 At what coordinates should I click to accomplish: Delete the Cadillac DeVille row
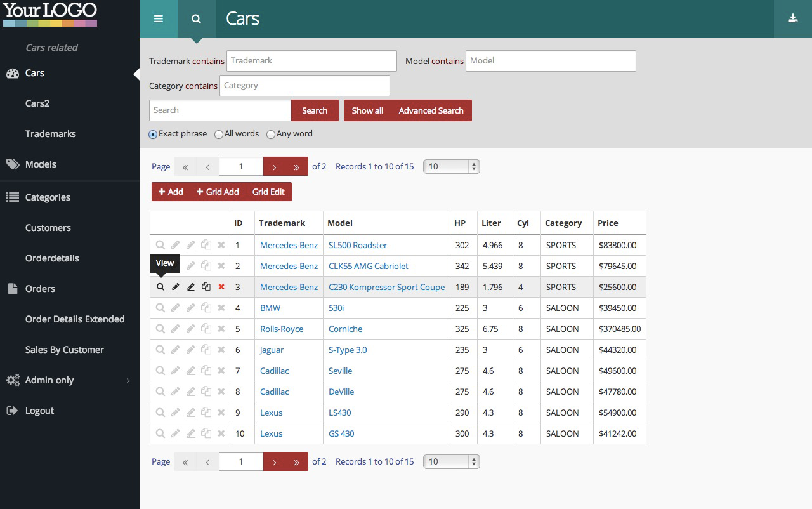point(221,392)
